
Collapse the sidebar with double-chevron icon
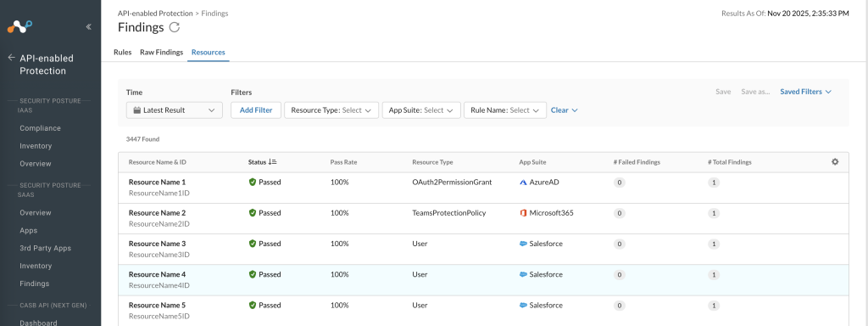(x=88, y=26)
